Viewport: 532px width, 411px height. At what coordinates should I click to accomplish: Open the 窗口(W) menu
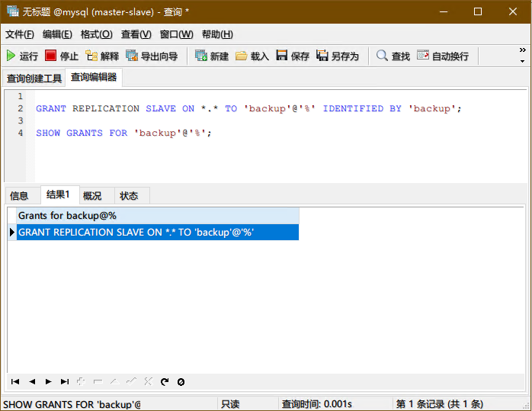coord(176,34)
